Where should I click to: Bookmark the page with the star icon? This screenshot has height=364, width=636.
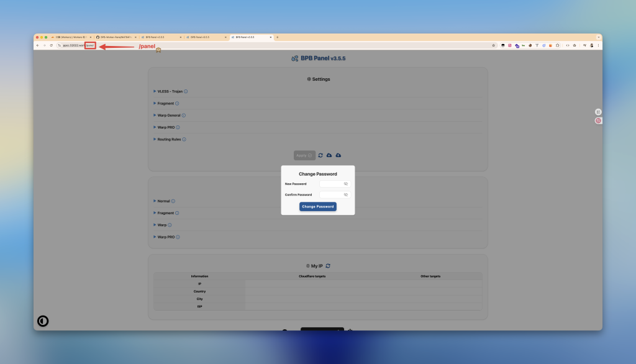point(493,45)
